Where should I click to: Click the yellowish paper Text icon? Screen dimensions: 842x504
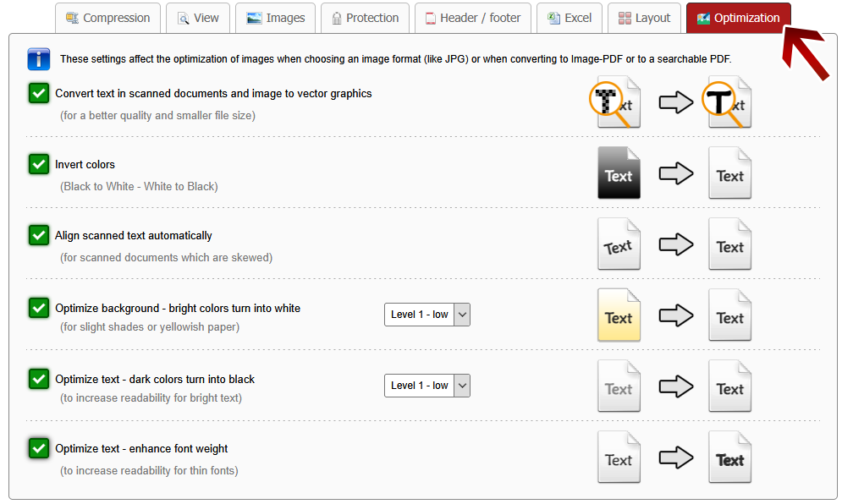tap(619, 316)
